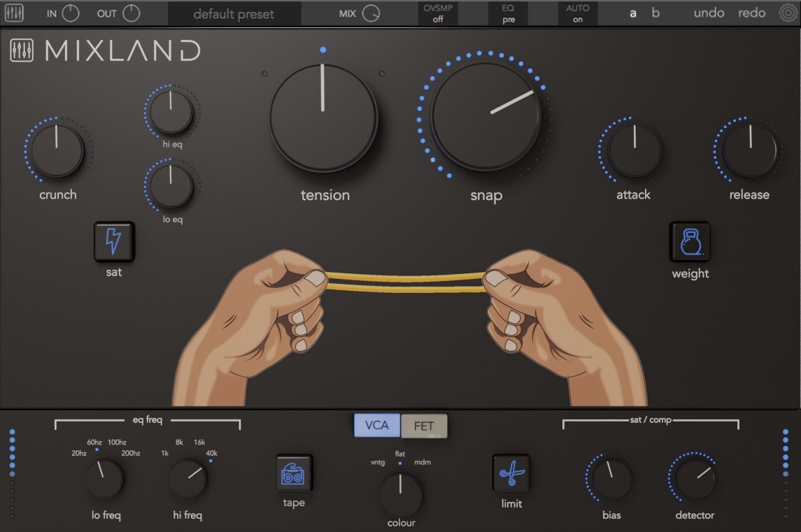Click the large snap knob
Image resolution: width=801 pixels, height=532 pixels.
click(x=485, y=115)
